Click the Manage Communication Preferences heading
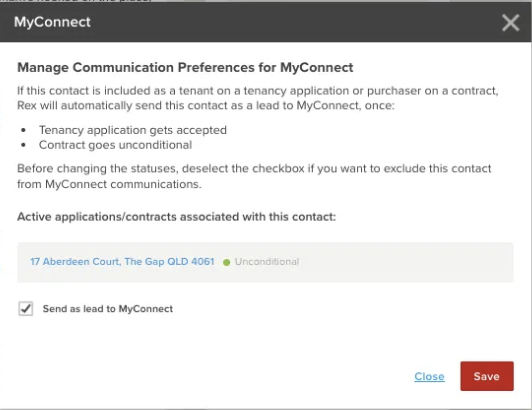532x410 pixels. 185,68
